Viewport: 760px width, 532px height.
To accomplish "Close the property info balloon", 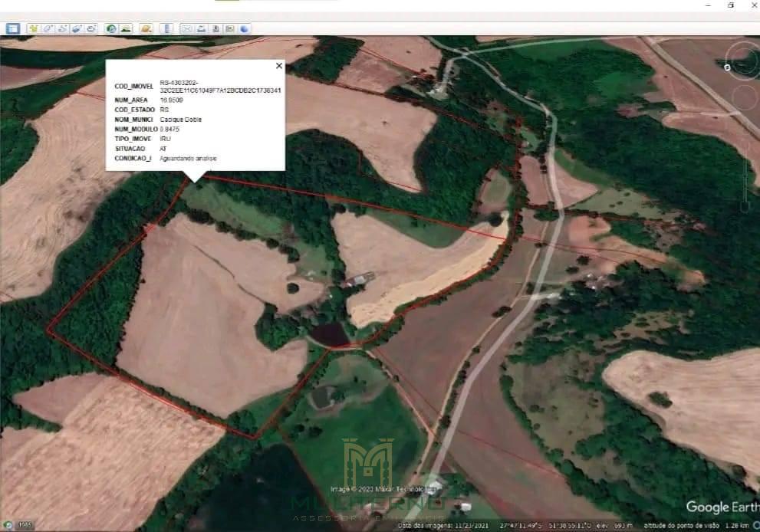I will (278, 66).
